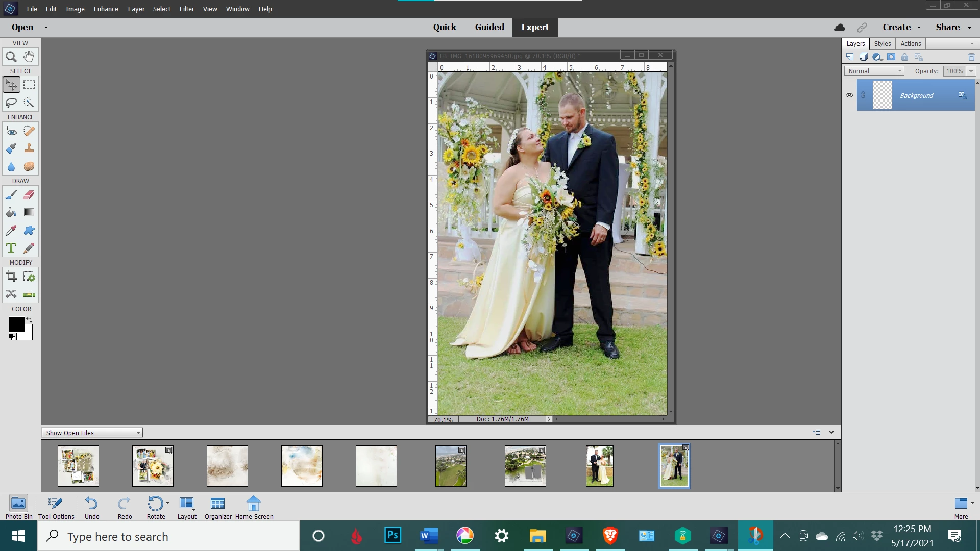
Task: Expand Show Open Files dropdown
Action: point(92,433)
